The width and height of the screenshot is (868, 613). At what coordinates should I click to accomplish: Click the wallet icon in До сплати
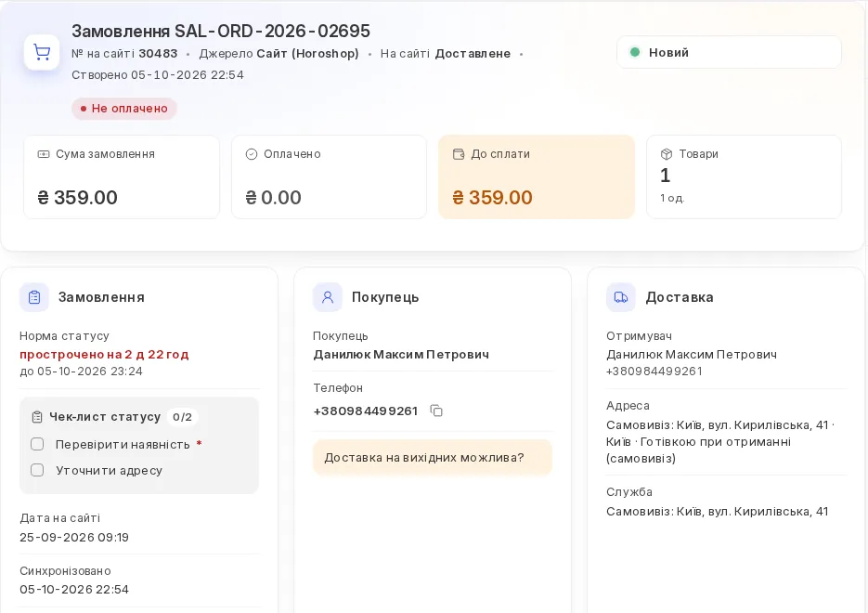coord(459,154)
